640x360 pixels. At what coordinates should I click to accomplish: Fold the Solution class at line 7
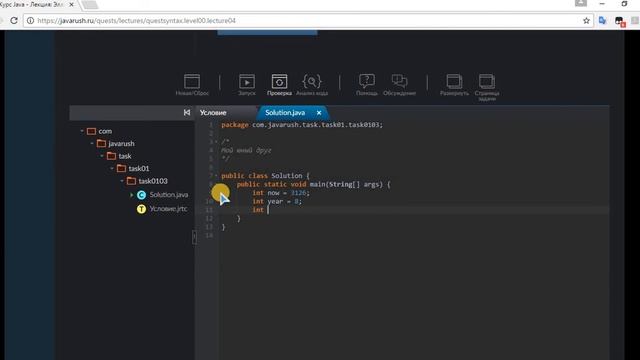click(x=216, y=176)
